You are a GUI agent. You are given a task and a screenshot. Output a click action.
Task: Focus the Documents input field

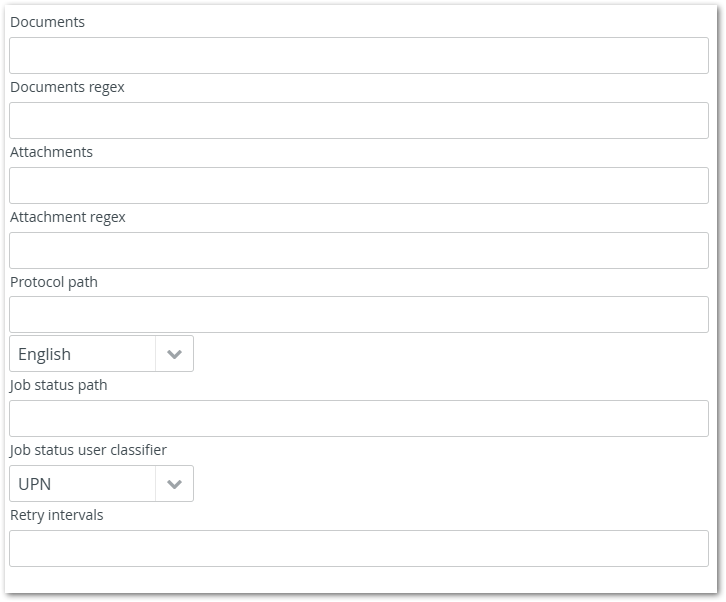pyautogui.click(x=358, y=56)
